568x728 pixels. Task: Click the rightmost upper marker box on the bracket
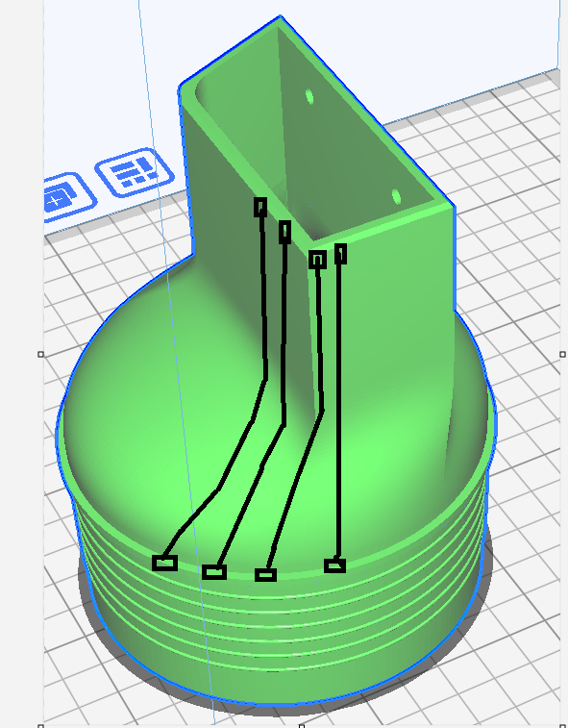pyautogui.click(x=340, y=254)
